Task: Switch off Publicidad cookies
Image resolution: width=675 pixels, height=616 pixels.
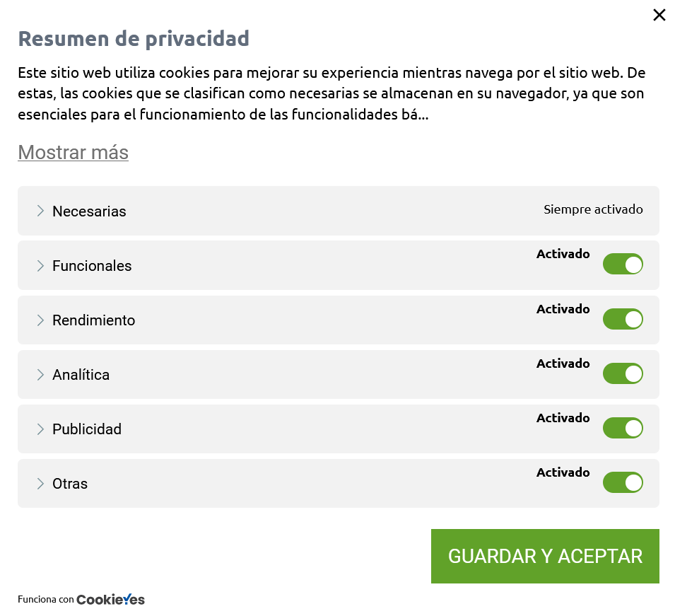Action: coord(623,428)
